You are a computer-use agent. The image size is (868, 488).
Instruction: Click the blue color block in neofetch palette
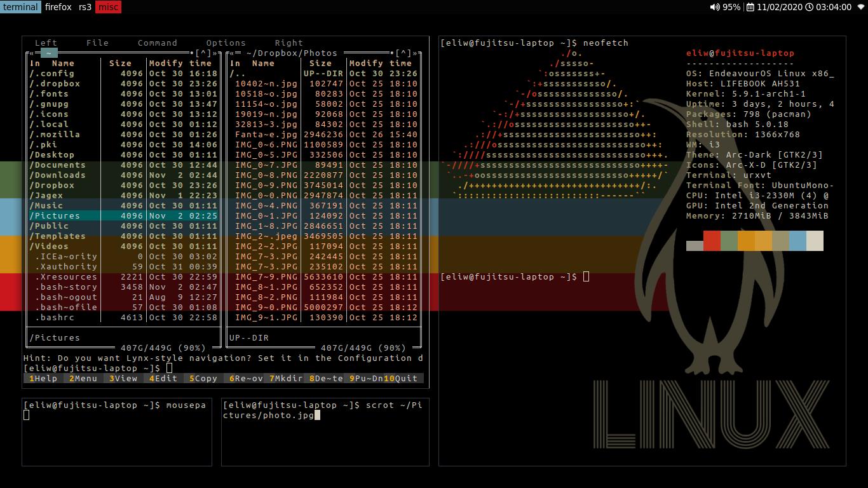797,241
